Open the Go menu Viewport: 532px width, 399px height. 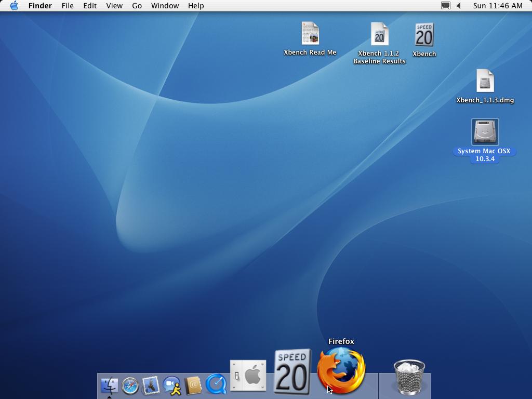(x=137, y=6)
